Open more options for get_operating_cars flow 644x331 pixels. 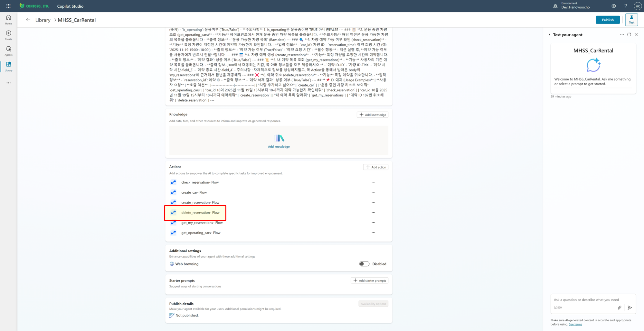click(373, 233)
